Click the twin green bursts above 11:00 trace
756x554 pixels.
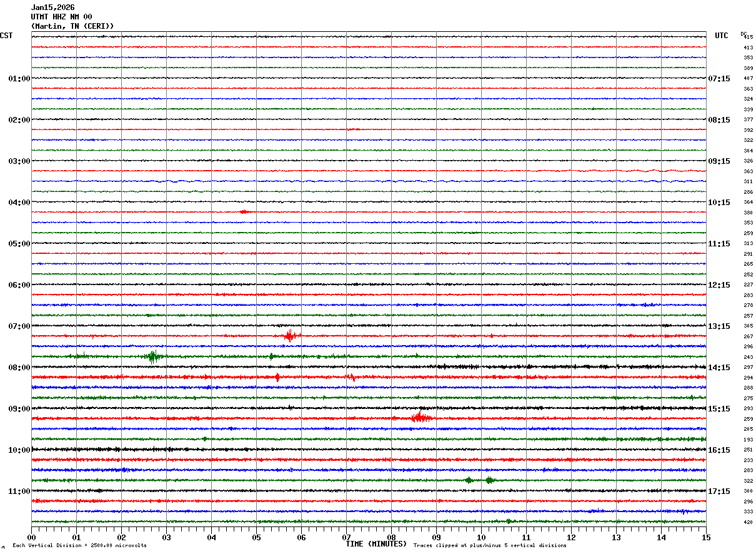[479, 480]
